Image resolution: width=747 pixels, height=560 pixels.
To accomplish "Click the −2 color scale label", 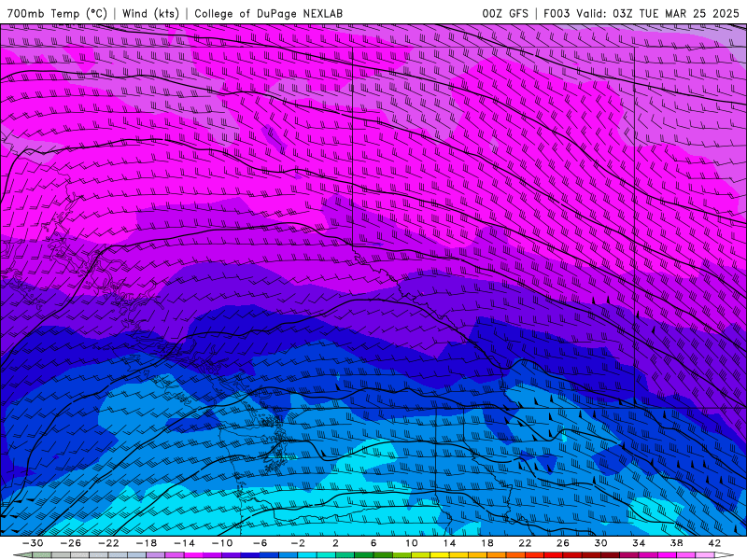I will (x=298, y=543).
